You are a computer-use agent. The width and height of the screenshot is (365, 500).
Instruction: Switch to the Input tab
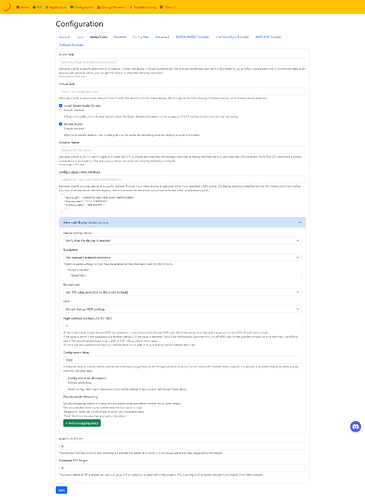pos(80,37)
